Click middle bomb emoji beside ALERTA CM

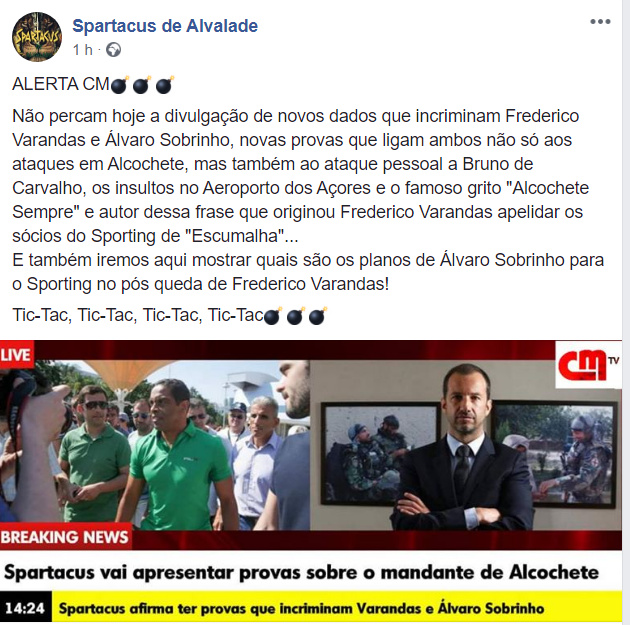click(x=142, y=85)
